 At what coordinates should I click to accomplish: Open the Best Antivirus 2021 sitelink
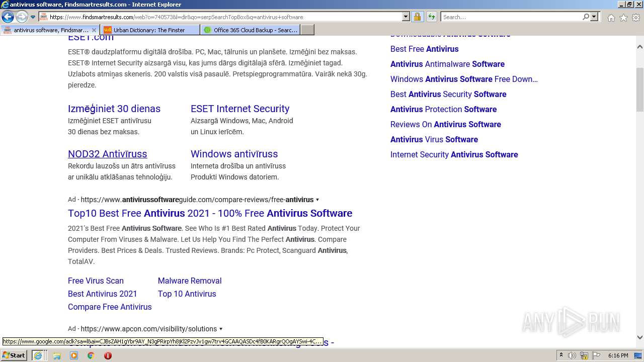pyautogui.click(x=103, y=294)
